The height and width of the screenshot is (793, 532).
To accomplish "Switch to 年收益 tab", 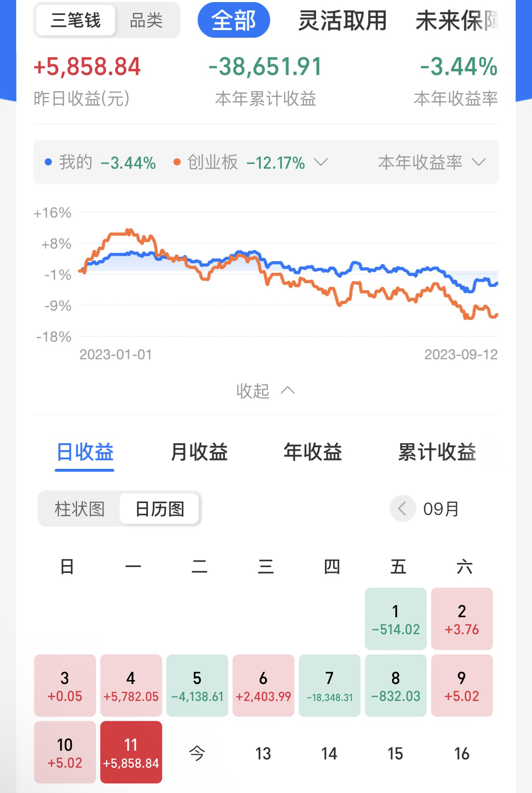I will [313, 452].
